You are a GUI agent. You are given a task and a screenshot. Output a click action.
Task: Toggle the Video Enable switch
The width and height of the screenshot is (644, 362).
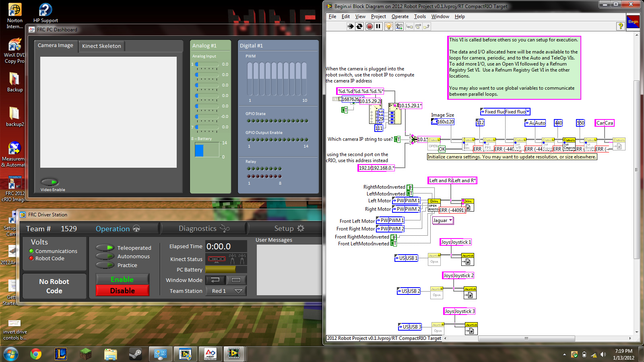[x=50, y=182]
